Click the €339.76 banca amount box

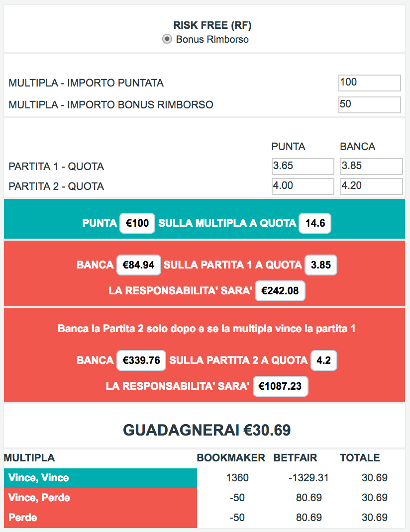(141, 360)
